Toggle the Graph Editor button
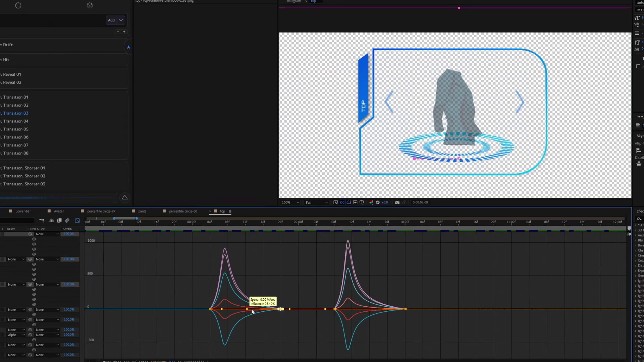 coord(77,221)
